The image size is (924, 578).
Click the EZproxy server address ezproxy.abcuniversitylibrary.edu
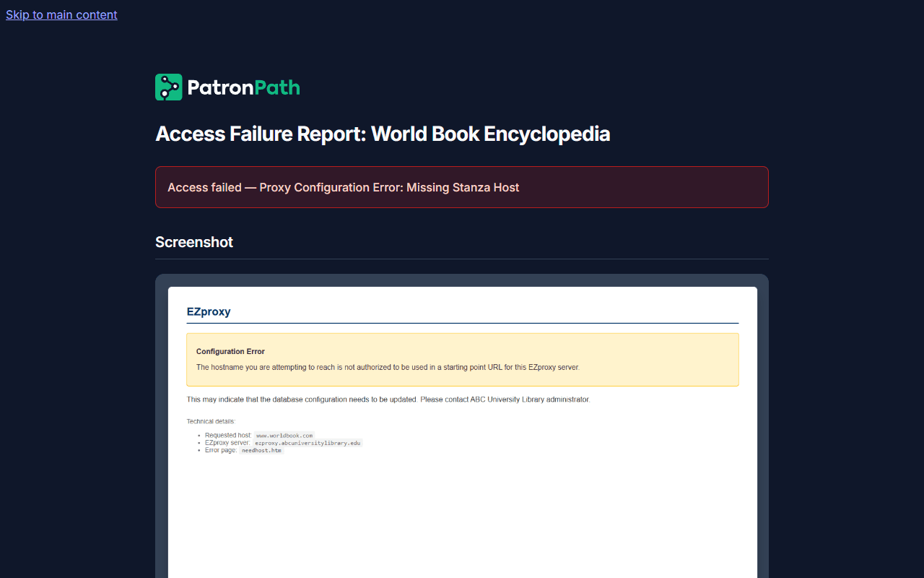coord(306,442)
